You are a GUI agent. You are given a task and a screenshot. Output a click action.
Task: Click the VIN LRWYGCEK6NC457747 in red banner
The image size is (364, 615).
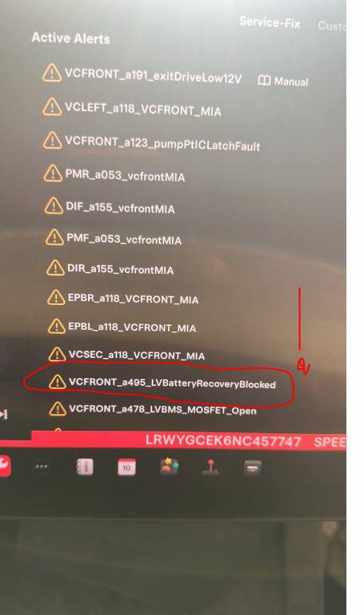click(223, 441)
